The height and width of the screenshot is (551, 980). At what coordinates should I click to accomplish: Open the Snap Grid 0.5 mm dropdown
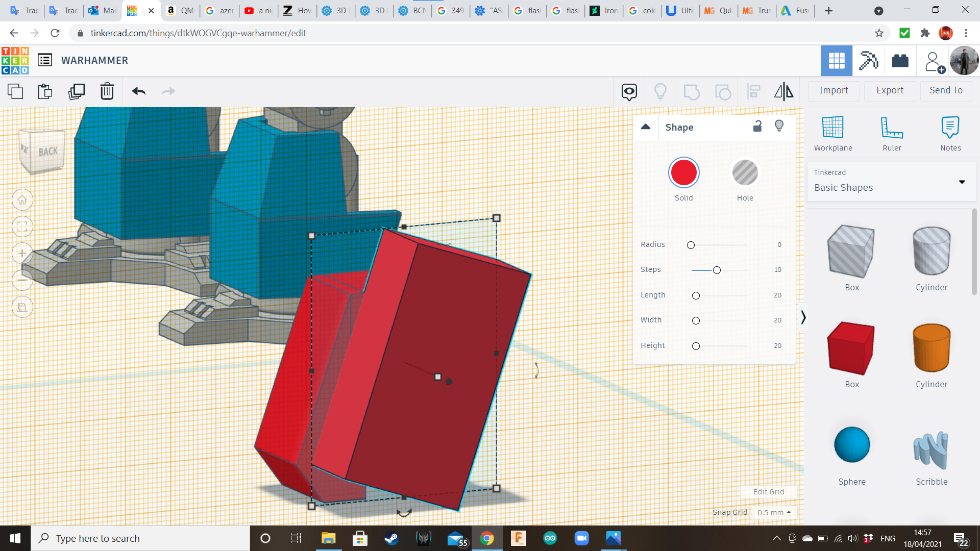pyautogui.click(x=774, y=512)
